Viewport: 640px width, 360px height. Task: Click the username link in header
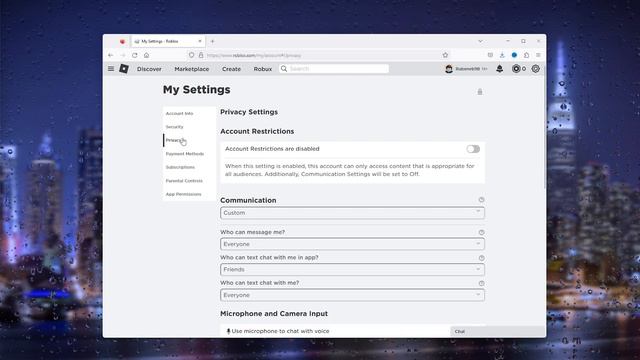(468, 69)
